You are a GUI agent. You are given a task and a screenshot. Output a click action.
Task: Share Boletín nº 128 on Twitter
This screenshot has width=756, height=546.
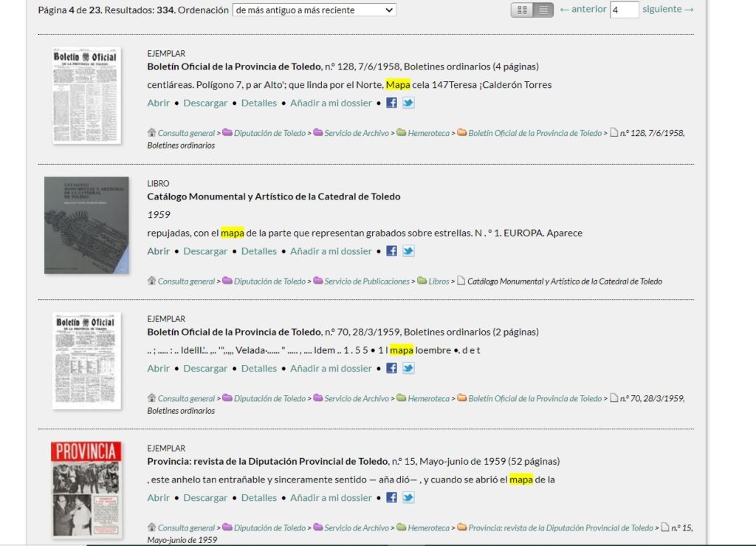click(408, 103)
